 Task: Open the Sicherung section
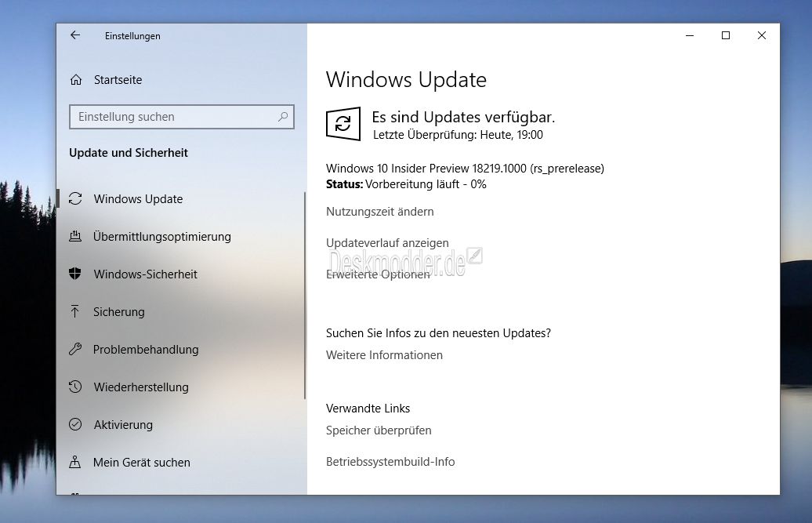118,312
